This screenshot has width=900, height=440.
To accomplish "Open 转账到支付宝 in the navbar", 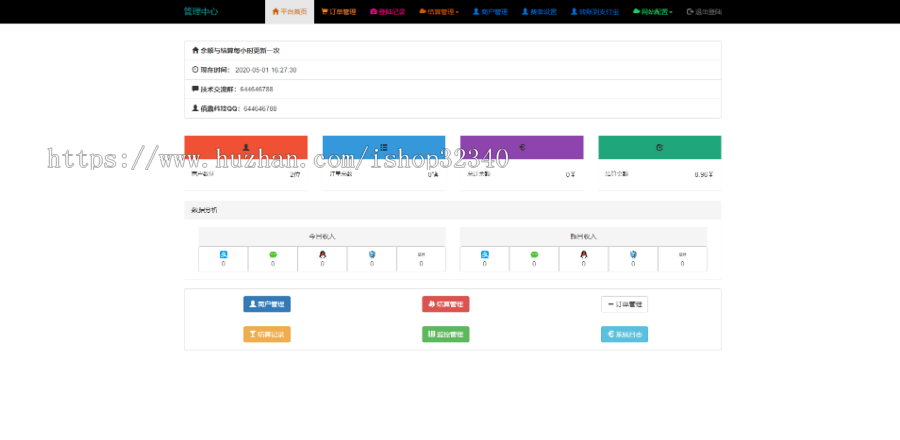I will click(595, 11).
